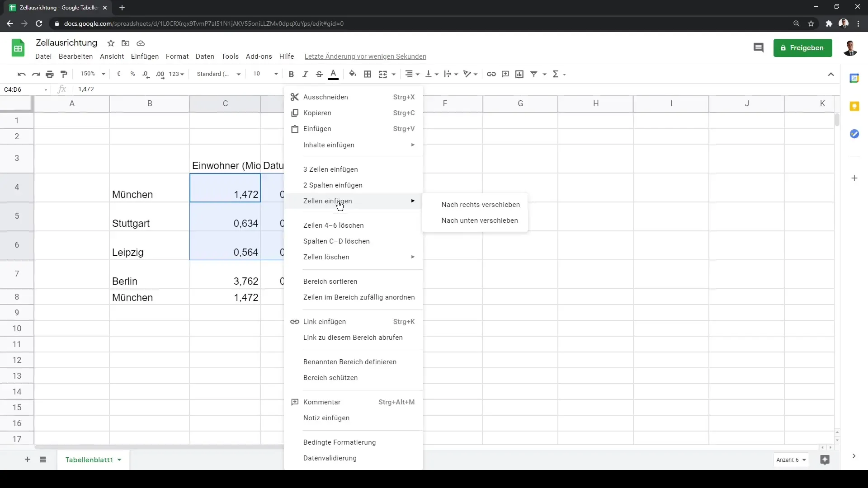
Task: Click the redo arrow in toolbar
Action: pyautogui.click(x=36, y=74)
